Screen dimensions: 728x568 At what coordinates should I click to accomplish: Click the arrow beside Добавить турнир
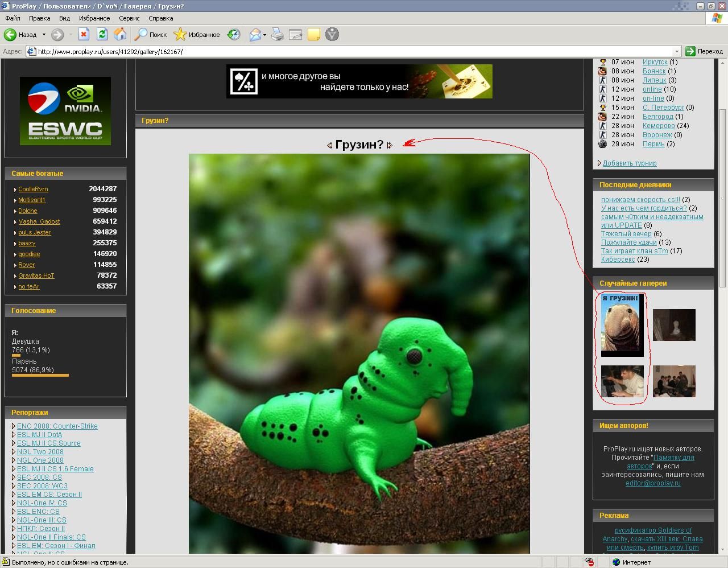pyautogui.click(x=599, y=163)
